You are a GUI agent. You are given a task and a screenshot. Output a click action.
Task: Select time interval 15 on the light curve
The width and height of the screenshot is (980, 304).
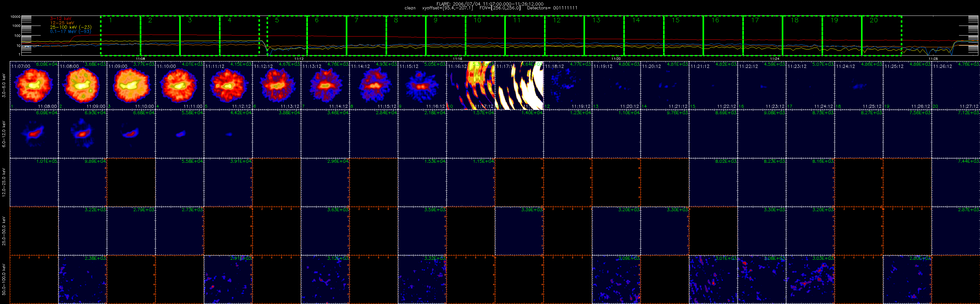coord(684,35)
